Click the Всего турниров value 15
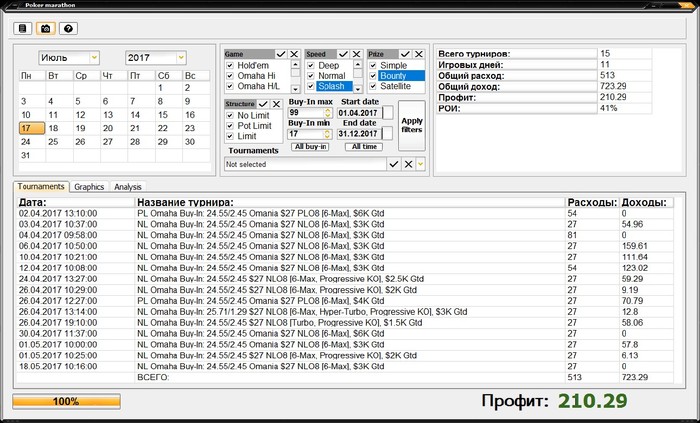Screen dimensions: 700x423 coord(605,54)
